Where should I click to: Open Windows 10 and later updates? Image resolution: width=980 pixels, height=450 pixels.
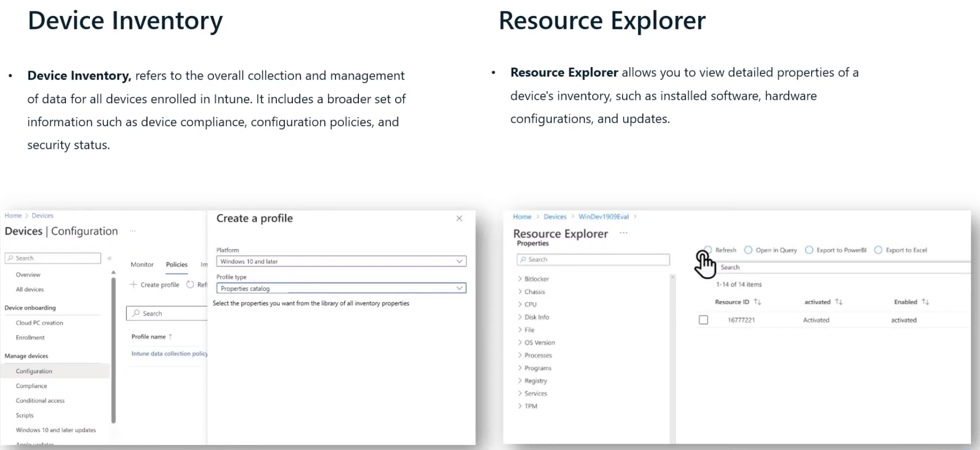click(56, 430)
